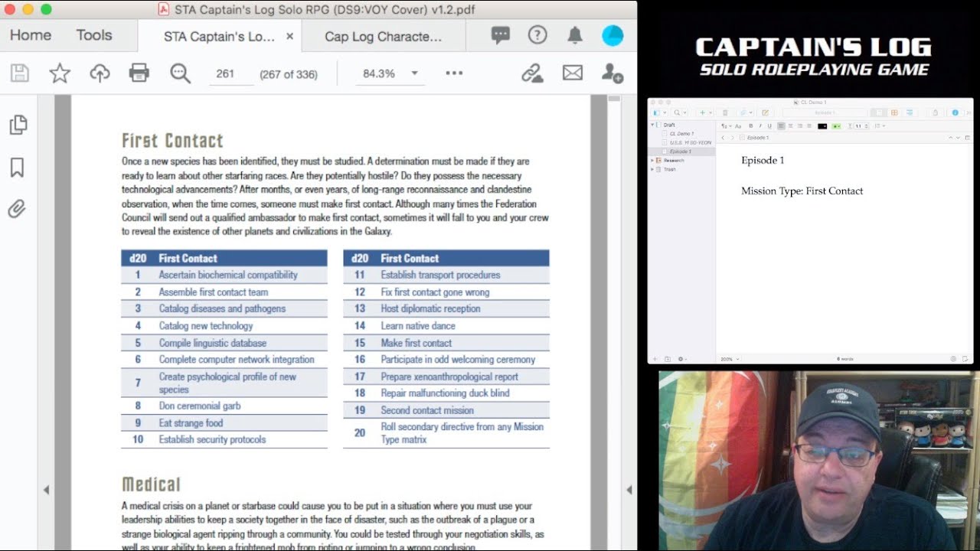Select CL Demo 1 in Scrivener binder
Image resolution: width=980 pixels, height=551 pixels.
681,134
